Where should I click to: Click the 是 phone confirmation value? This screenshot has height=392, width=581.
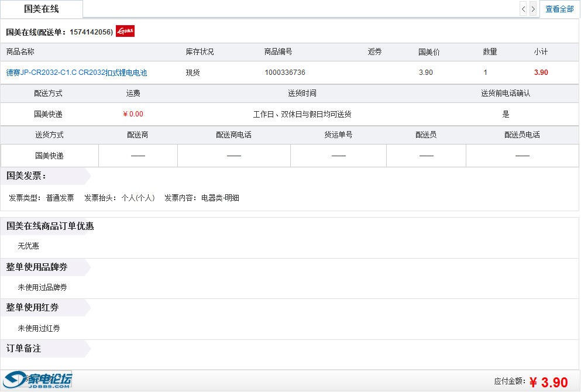tap(506, 114)
